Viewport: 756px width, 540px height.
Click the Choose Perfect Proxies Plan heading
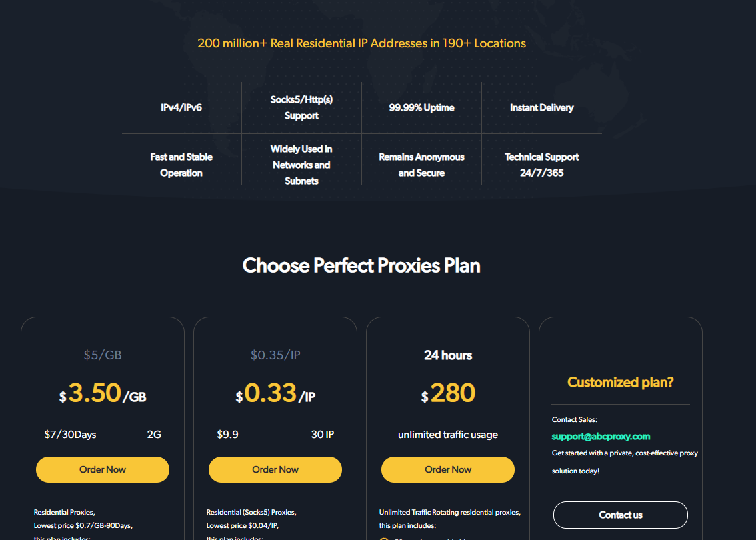pos(361,265)
